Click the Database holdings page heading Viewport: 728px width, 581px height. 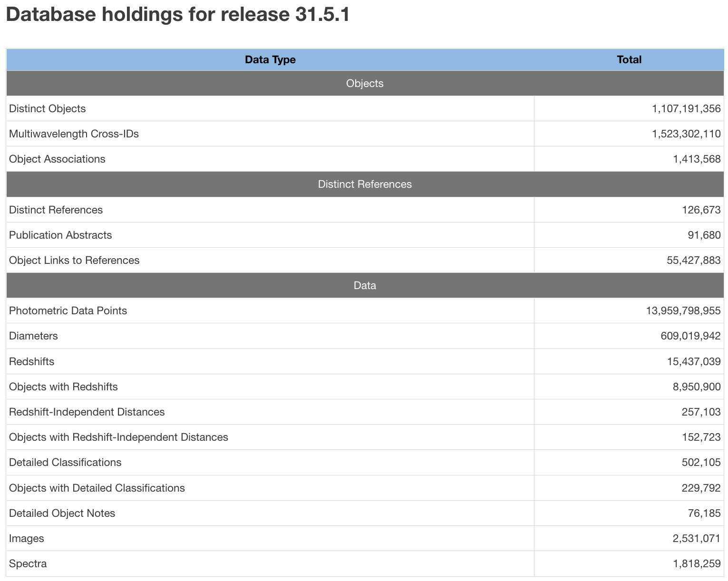178,14
